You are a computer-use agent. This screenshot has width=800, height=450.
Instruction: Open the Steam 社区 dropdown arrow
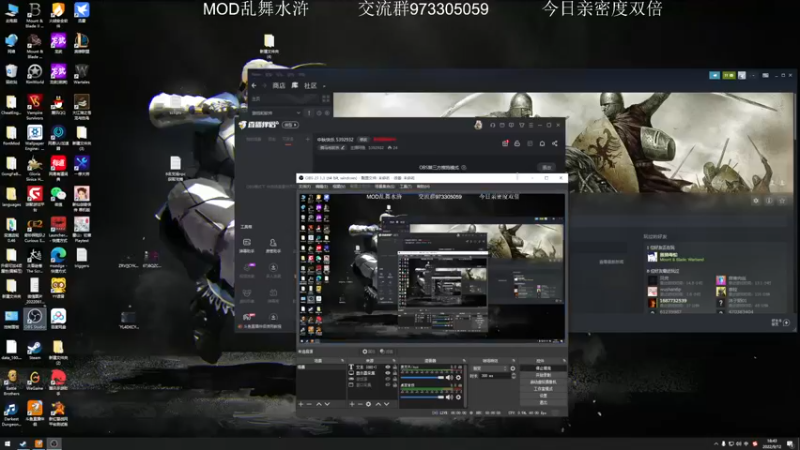(x=324, y=86)
